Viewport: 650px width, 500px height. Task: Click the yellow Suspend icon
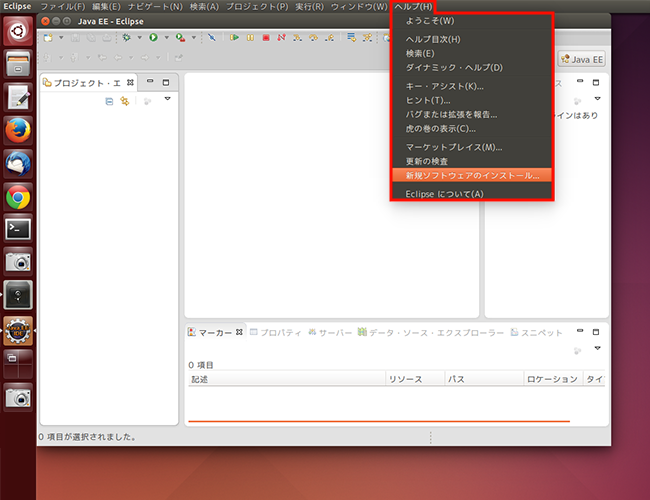coord(250,38)
